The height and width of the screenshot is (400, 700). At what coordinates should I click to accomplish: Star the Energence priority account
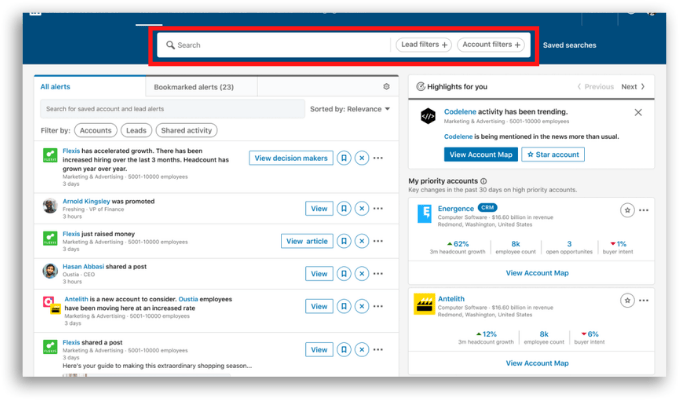[x=627, y=210]
